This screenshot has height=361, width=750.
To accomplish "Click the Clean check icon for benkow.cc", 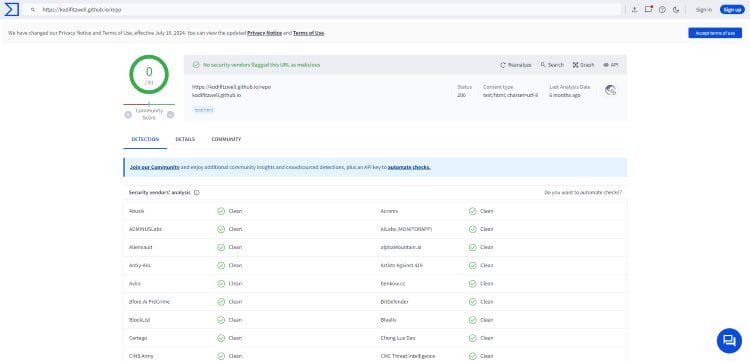I will (473, 284).
